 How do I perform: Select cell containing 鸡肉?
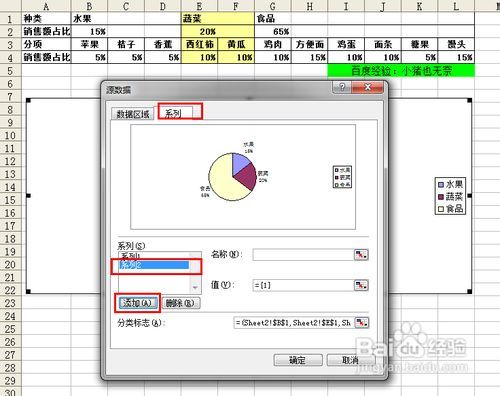[x=273, y=44]
